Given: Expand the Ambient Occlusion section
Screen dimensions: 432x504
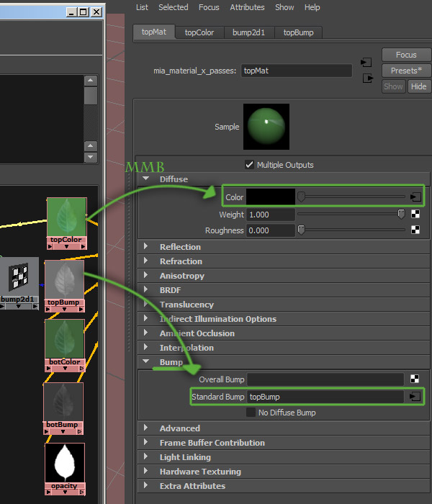Looking at the screenshot, I should click(146, 333).
